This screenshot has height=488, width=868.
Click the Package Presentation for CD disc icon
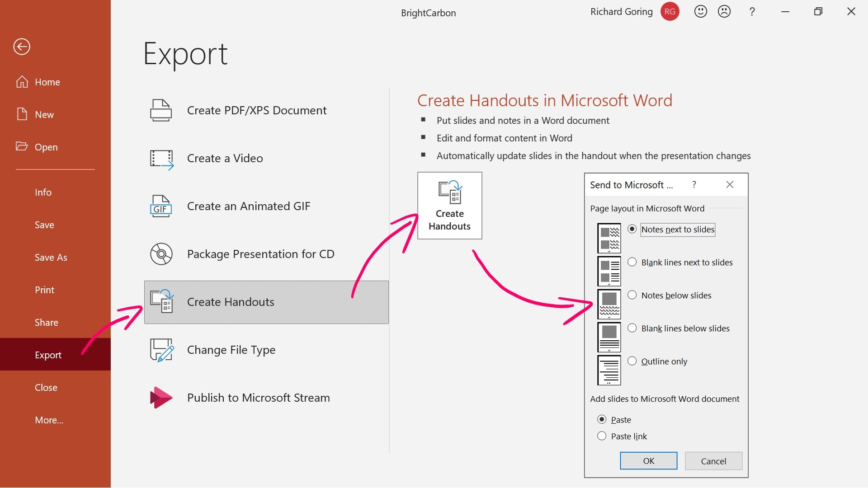(x=161, y=254)
